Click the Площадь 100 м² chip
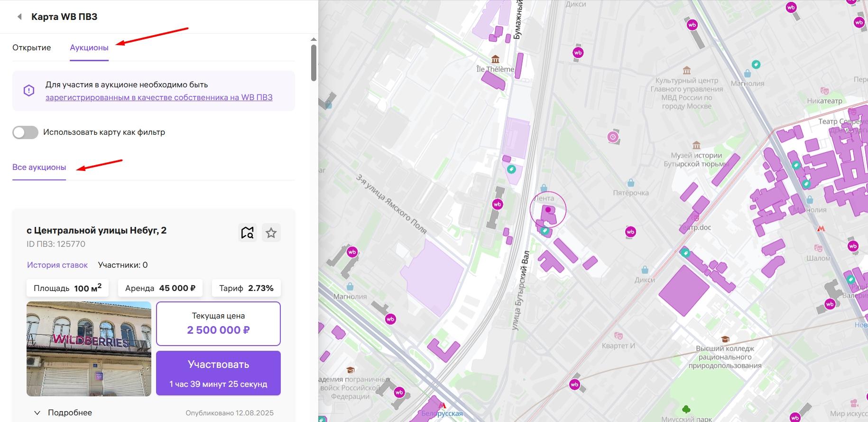This screenshot has height=422, width=868. 67,288
